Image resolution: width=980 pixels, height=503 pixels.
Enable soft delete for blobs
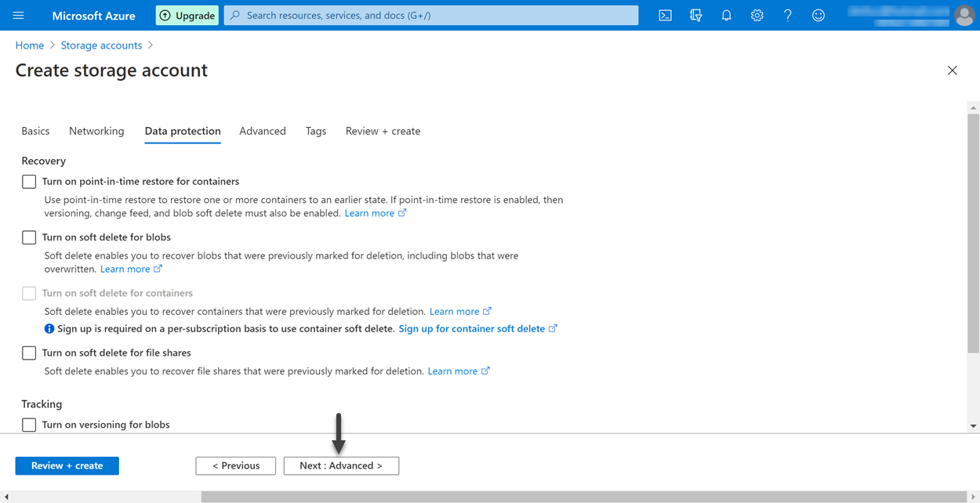[29, 237]
